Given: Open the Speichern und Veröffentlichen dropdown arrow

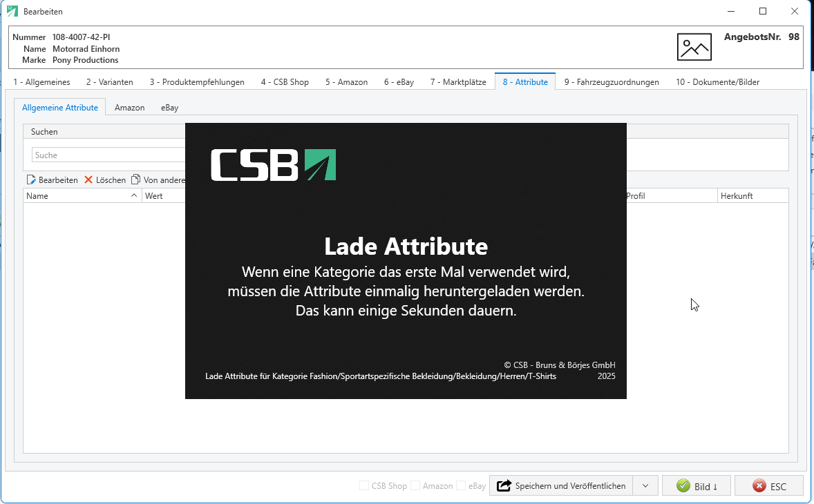Looking at the screenshot, I should click(x=645, y=486).
